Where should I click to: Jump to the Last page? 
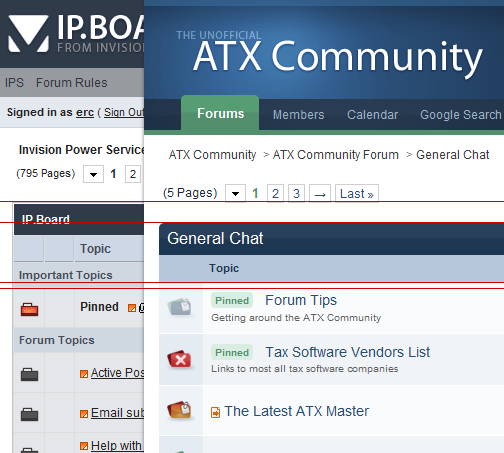pyautogui.click(x=357, y=193)
